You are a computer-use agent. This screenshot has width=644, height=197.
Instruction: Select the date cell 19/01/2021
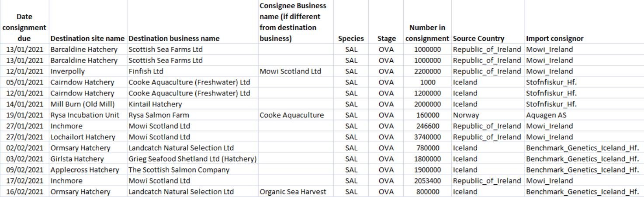[25, 115]
